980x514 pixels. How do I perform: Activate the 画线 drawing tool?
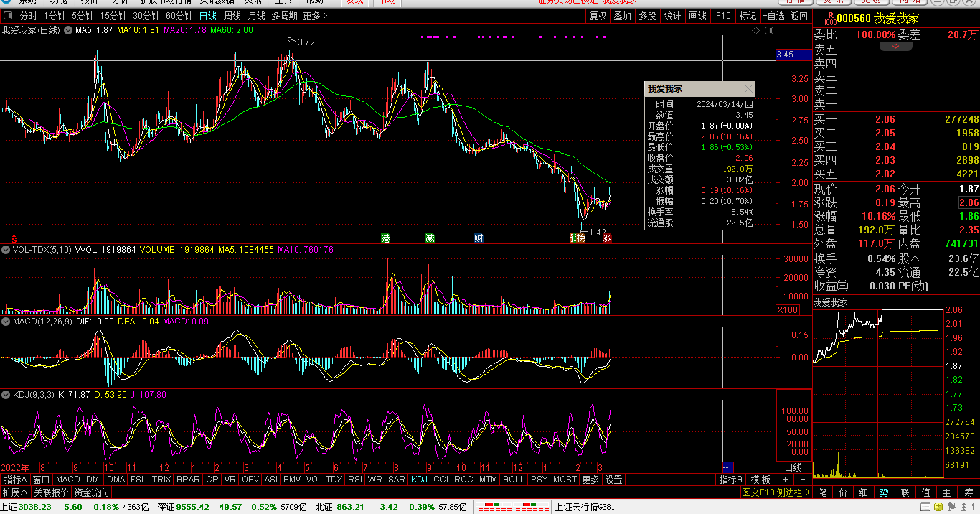coord(697,16)
